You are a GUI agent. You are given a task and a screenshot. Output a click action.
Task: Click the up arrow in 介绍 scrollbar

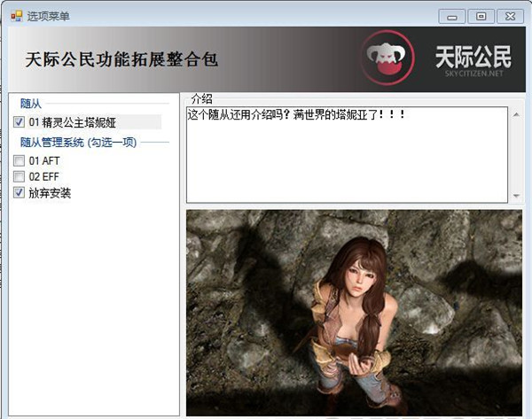[516, 115]
